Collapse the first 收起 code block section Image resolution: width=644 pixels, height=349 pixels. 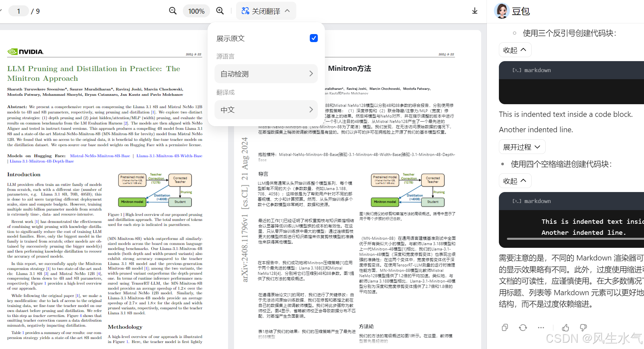(515, 50)
